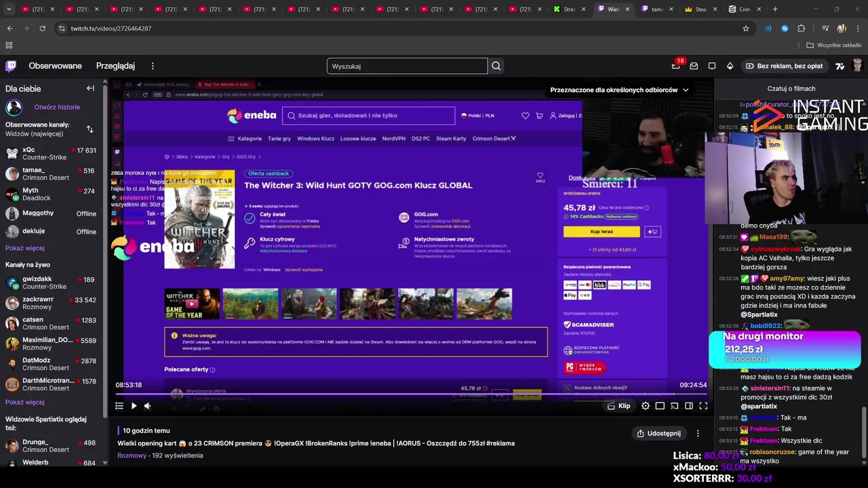Play the paused video
The width and height of the screenshot is (868, 488).
click(x=134, y=406)
